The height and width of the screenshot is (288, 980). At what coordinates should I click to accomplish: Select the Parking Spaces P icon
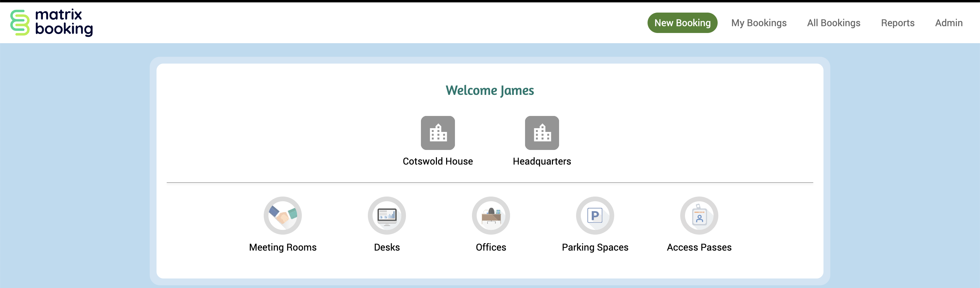pos(594,216)
